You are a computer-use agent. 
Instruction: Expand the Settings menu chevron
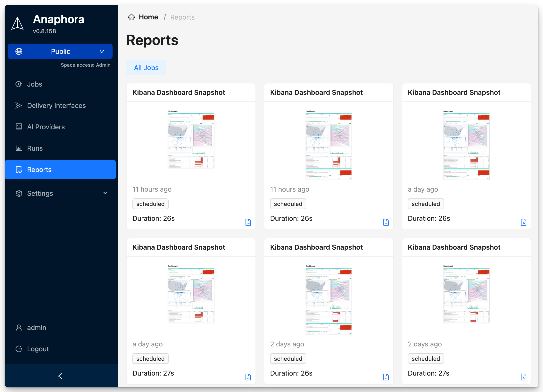click(x=105, y=193)
